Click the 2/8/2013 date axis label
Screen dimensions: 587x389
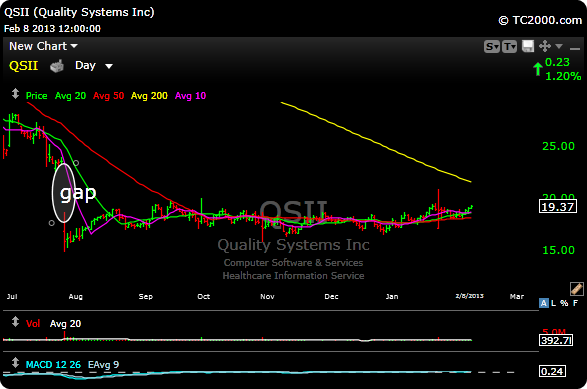[x=469, y=296]
